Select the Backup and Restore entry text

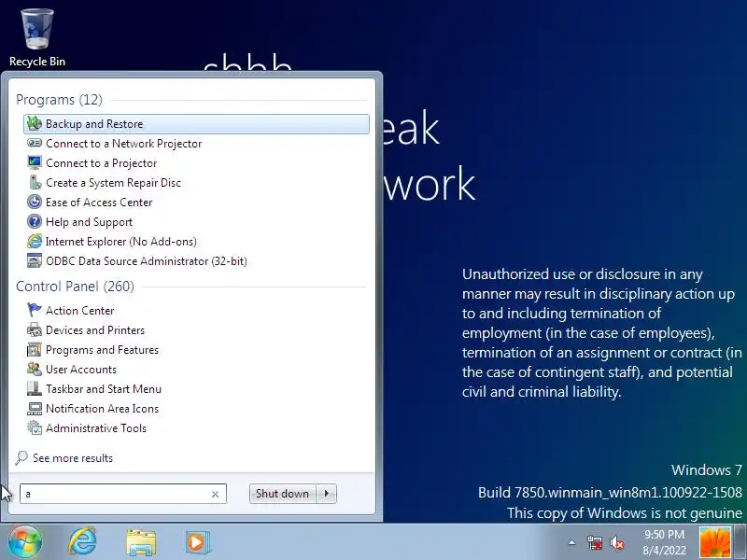[x=94, y=124]
